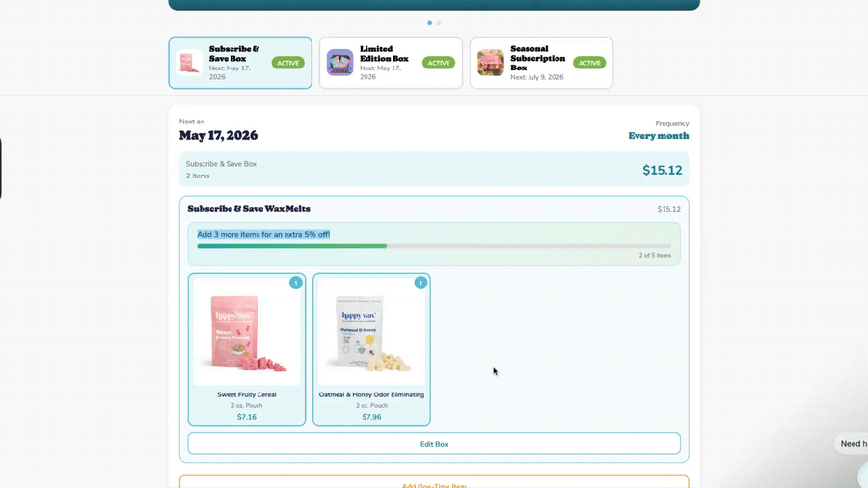Screen dimensions: 868x488
Task: Click the items progress bar
Action: click(x=434, y=246)
